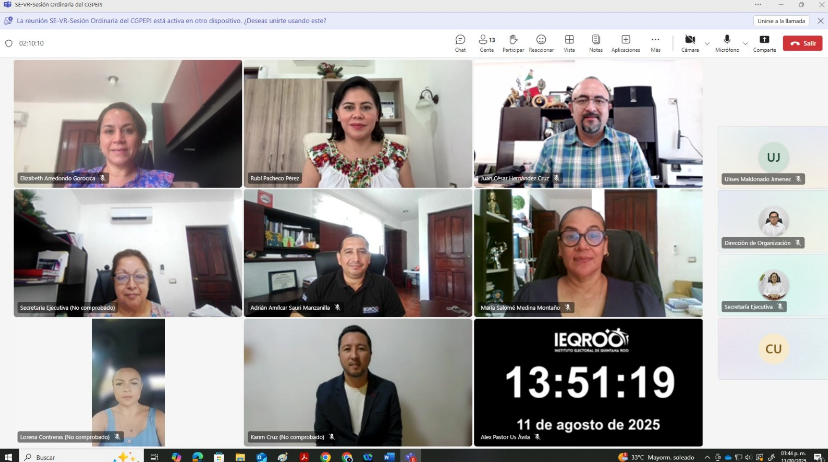
Task: Open Aplicaciones in meeting toolbar
Action: pos(626,42)
